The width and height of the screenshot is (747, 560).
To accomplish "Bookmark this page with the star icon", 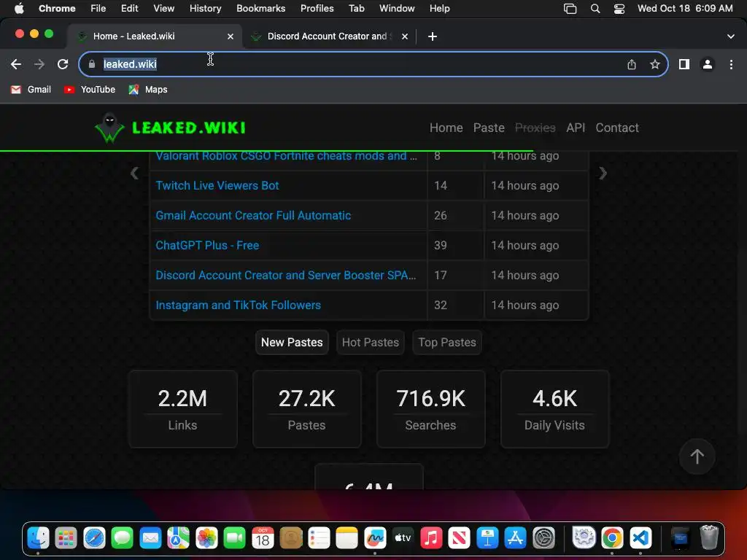I will click(655, 64).
